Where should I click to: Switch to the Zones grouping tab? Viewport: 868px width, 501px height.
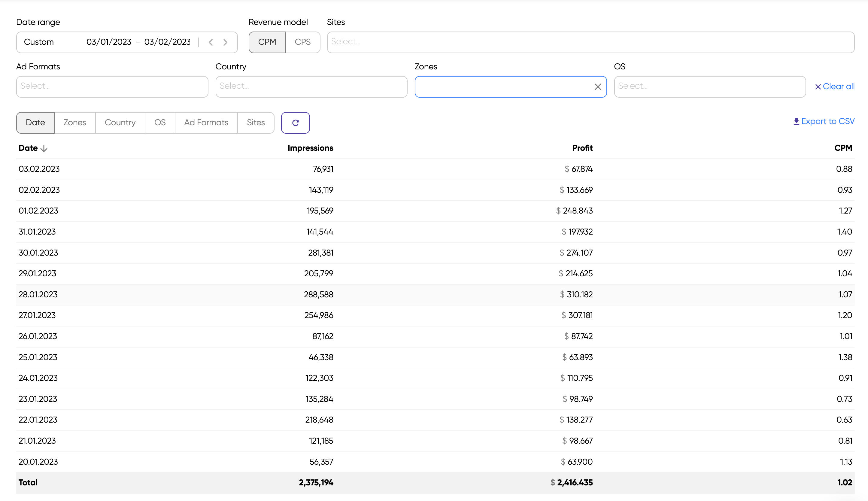[x=75, y=123]
